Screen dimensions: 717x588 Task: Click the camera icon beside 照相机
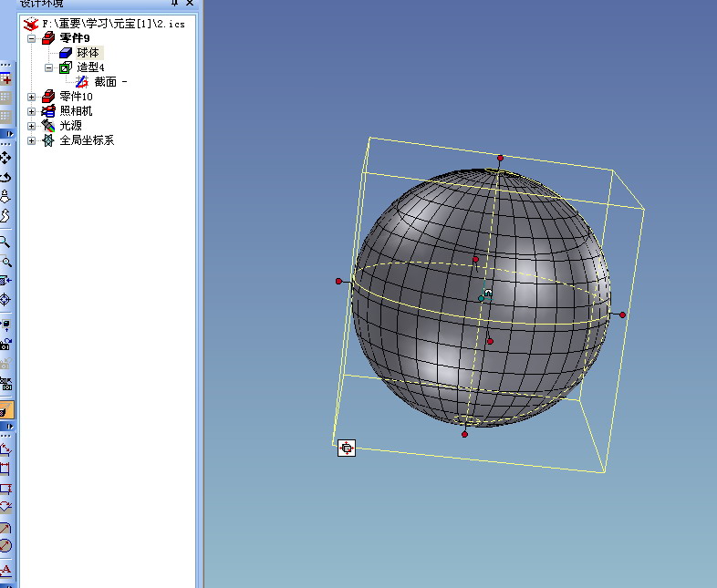[48, 111]
